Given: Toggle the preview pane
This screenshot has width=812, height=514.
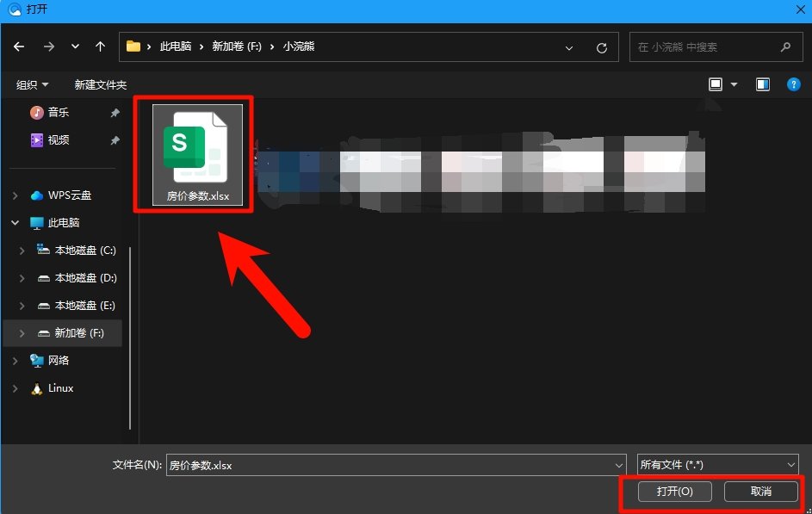Looking at the screenshot, I should (x=761, y=84).
